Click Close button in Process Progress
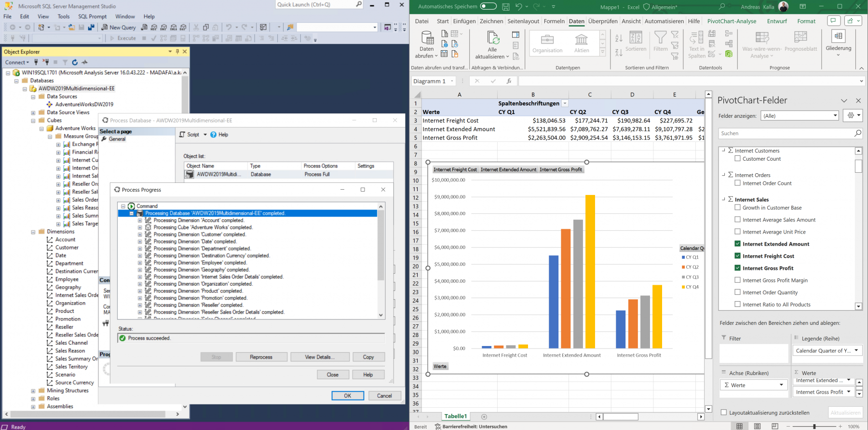 point(333,375)
